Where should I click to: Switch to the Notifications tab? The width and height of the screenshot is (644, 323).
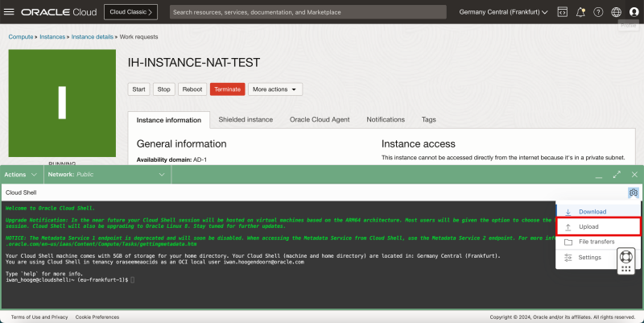tap(386, 119)
